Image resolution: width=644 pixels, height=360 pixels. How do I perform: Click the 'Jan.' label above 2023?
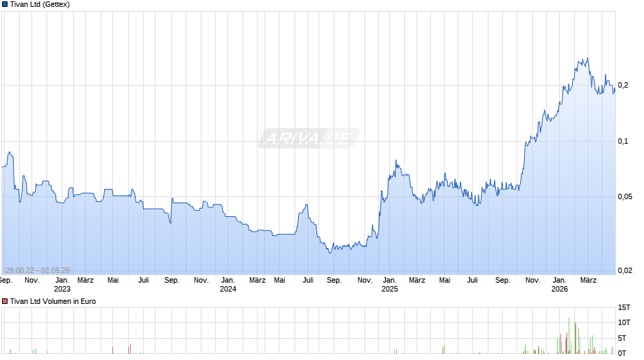pos(62,281)
